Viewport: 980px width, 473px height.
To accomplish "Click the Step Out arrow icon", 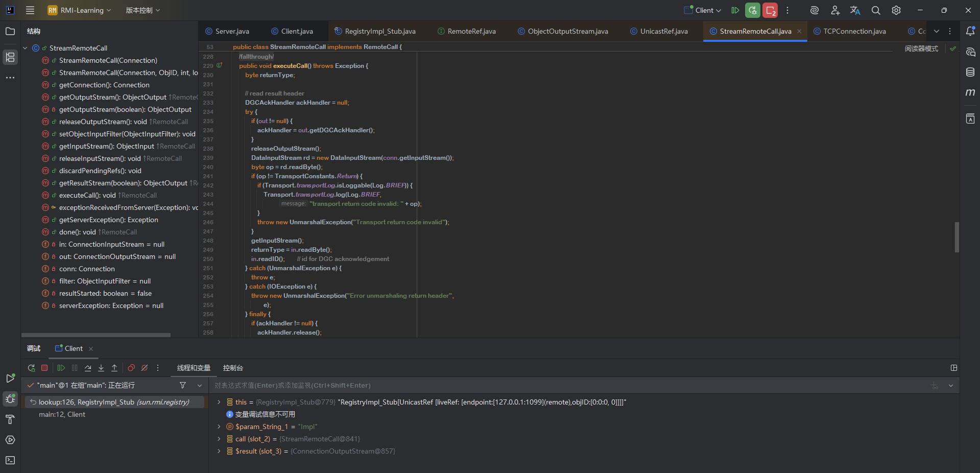I will click(114, 368).
